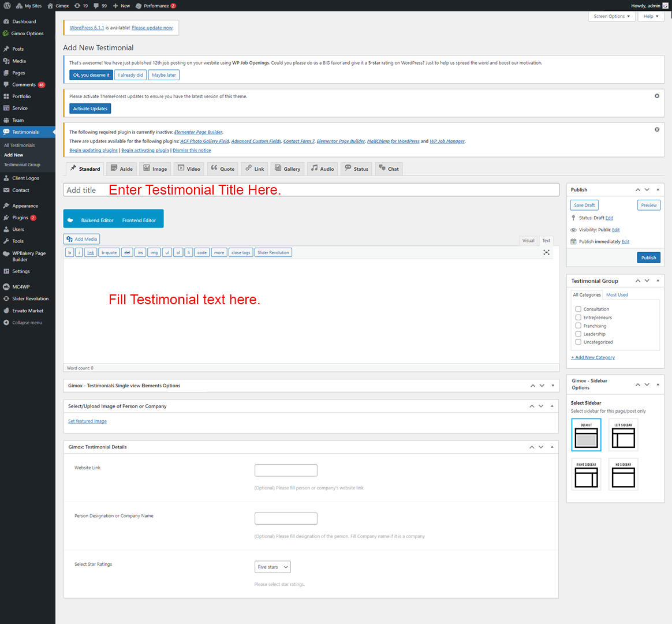This screenshot has width=672, height=624.
Task: Tick the Franchising testimonial group
Action: click(x=578, y=326)
